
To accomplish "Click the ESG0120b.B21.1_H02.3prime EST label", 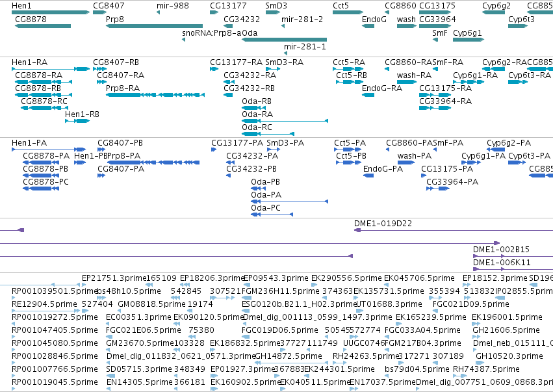I will (x=299, y=304).
